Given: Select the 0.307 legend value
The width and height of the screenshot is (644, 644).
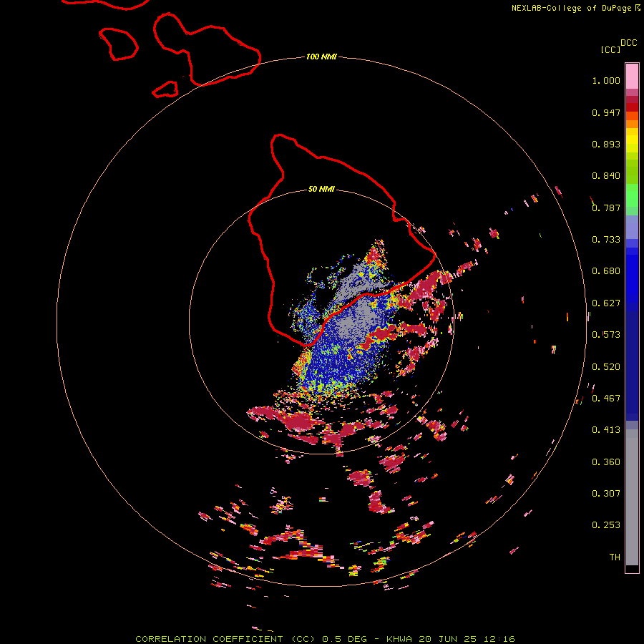Looking at the screenshot, I should click(x=606, y=494).
